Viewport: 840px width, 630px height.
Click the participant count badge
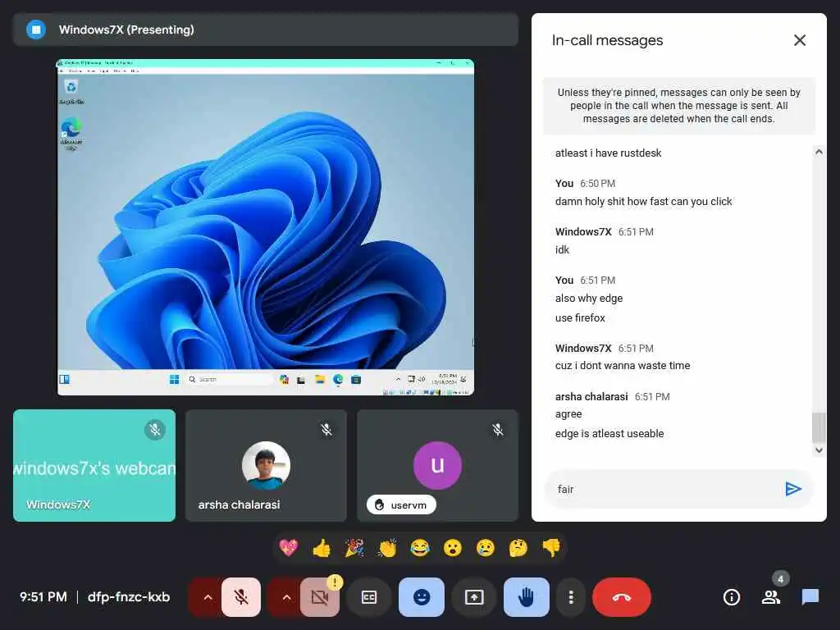(781, 578)
